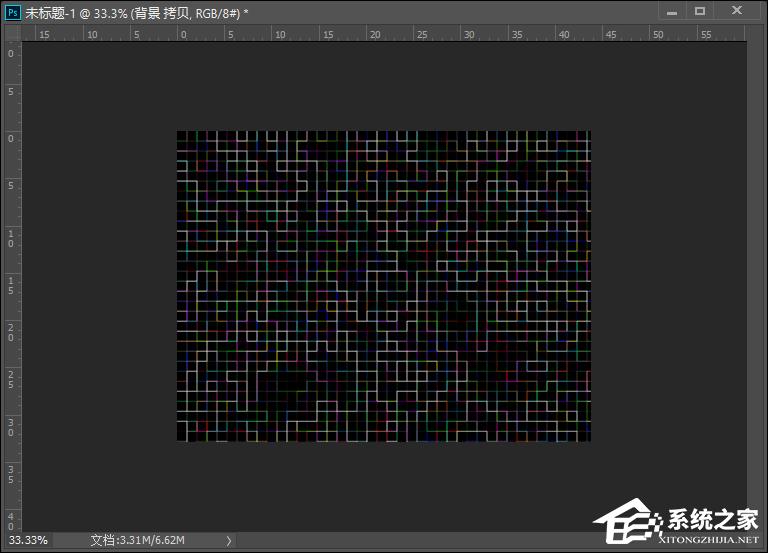Click the vertical ruler at mark 35
Image resolution: width=768 pixels, height=553 pixels.
coord(11,475)
